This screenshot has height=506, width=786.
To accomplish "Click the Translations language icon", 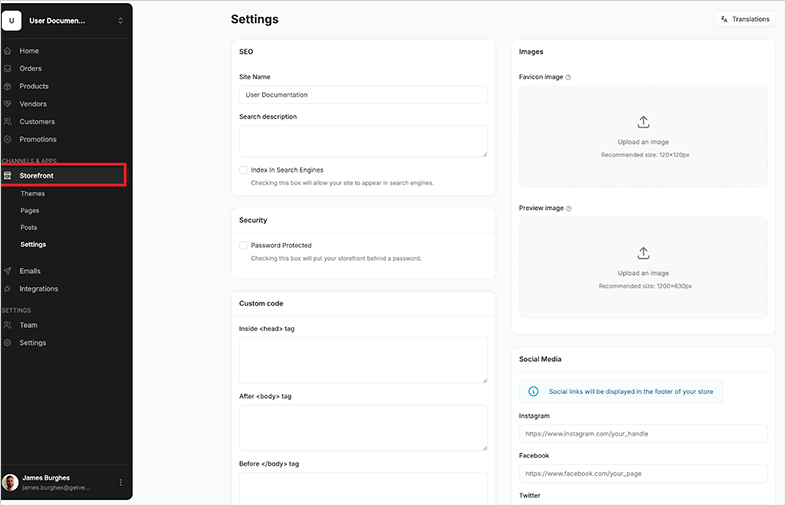I will (x=724, y=19).
